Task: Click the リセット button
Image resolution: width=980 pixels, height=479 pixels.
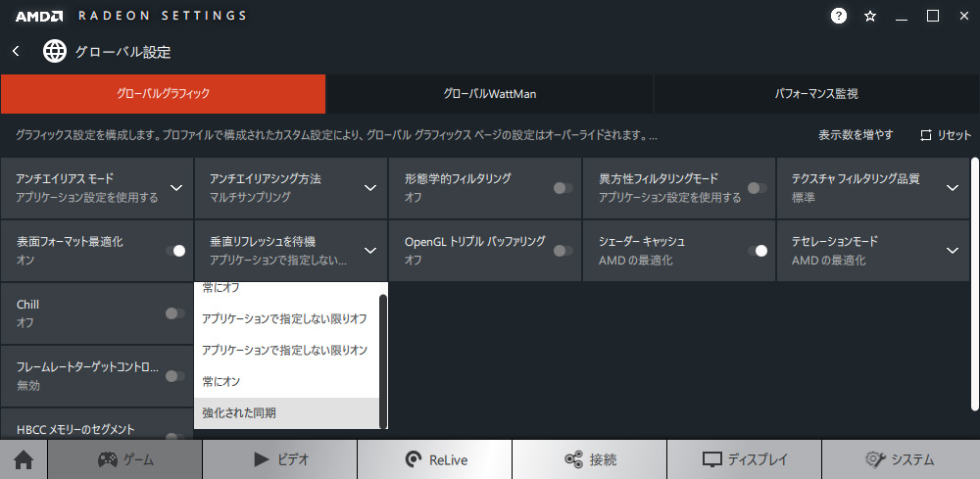Action: click(946, 135)
